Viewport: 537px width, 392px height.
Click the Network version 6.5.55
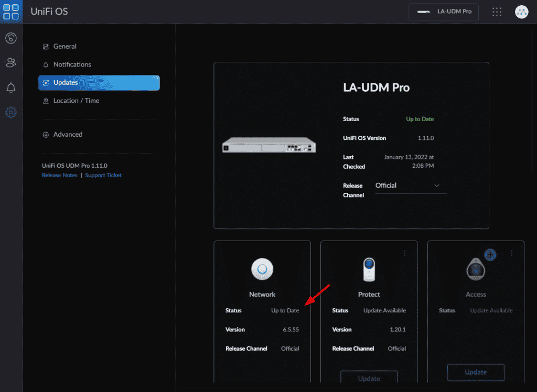click(x=291, y=330)
